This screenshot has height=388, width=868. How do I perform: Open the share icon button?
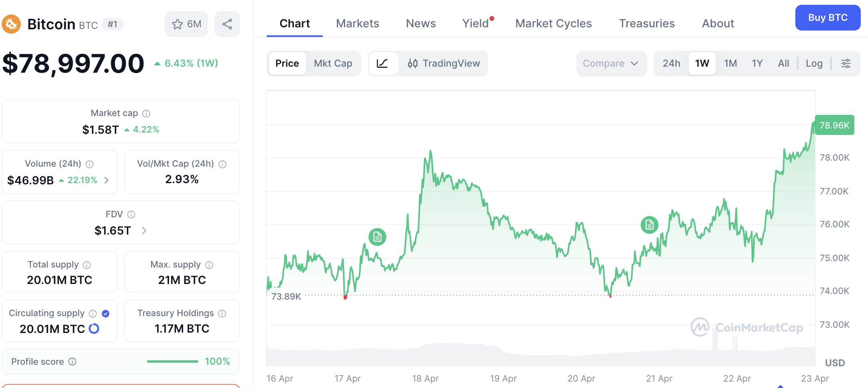227,24
